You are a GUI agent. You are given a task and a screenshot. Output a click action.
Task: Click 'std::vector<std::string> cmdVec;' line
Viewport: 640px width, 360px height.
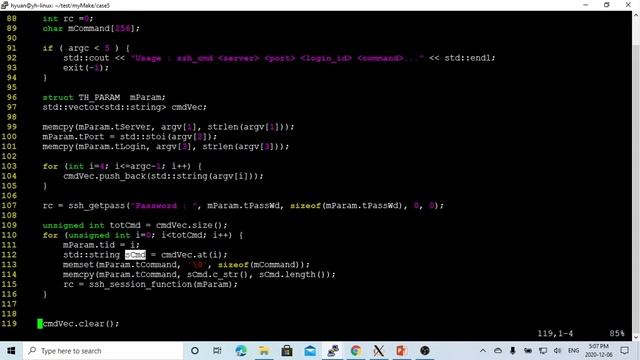tap(124, 107)
